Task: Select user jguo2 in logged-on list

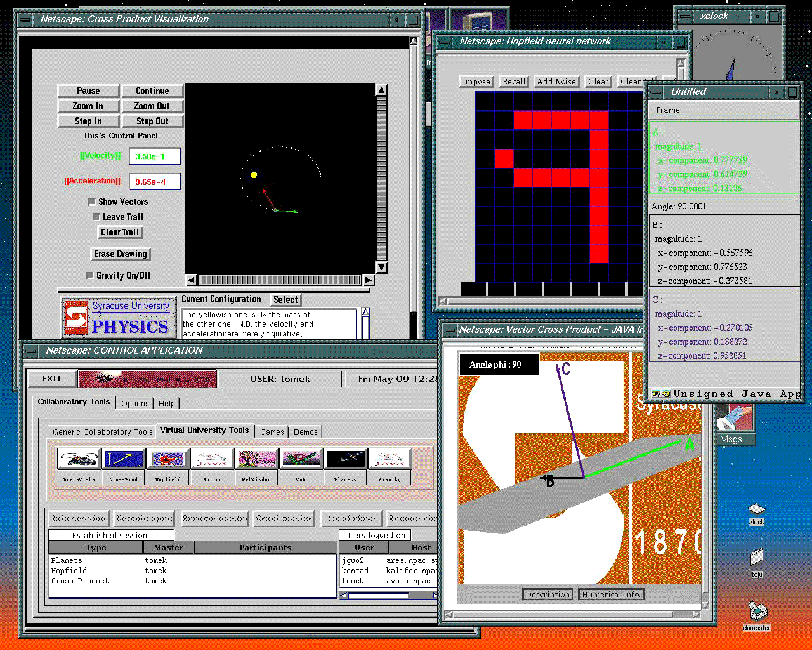Action: coord(389,560)
